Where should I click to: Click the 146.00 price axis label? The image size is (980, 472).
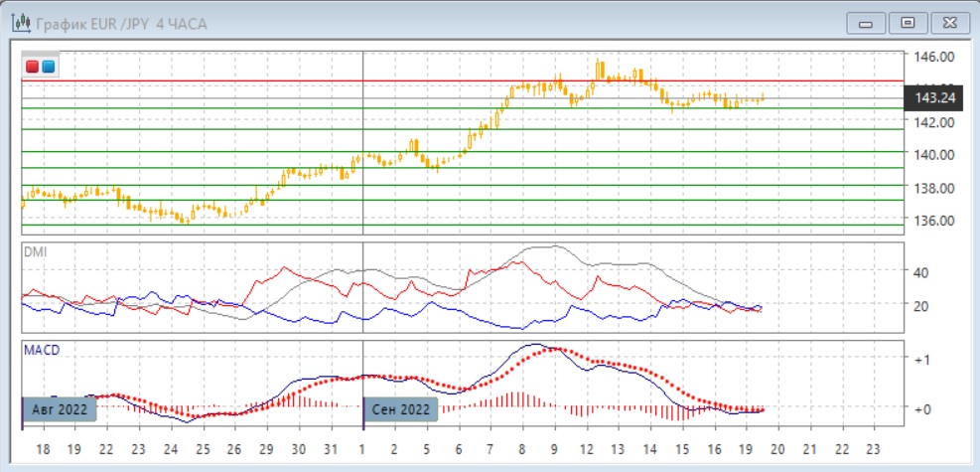click(934, 57)
